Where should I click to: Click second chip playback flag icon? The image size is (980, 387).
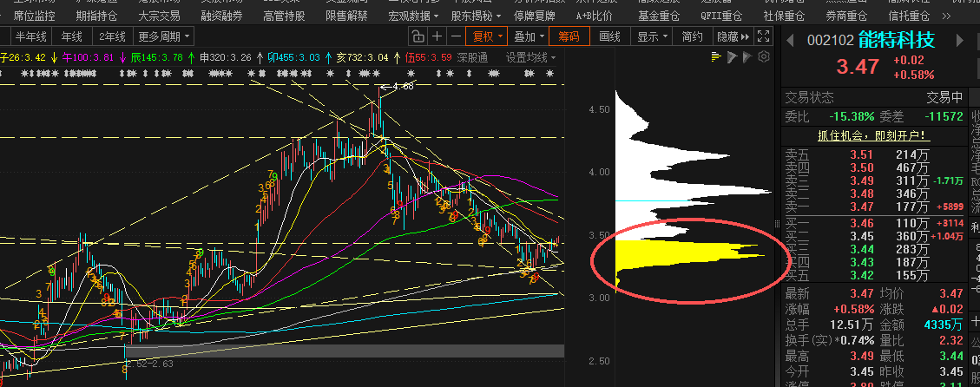[x=747, y=57]
